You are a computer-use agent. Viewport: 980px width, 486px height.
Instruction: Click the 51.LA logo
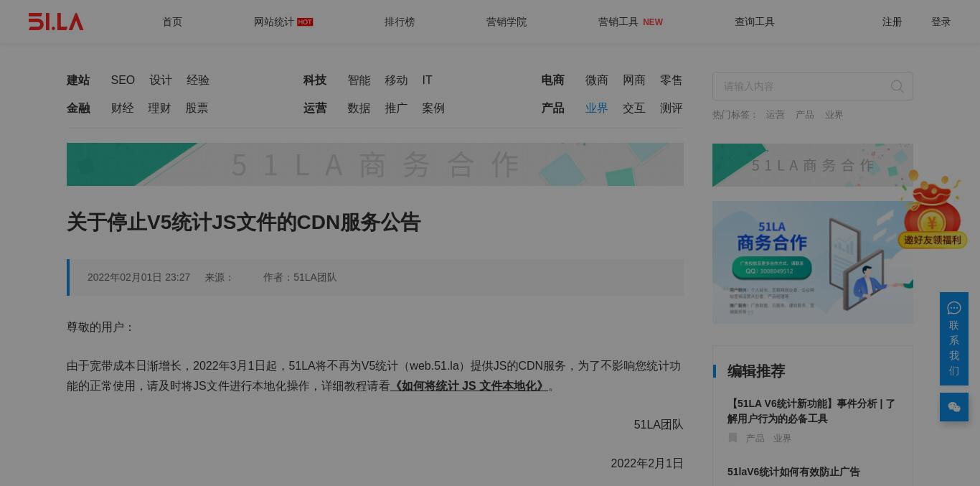[x=56, y=22]
